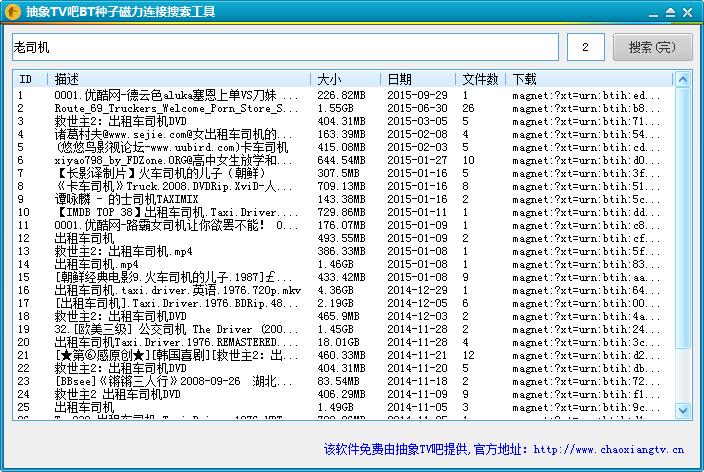
Task: Select the Route_69_Truckers result row
Action: 343,108
